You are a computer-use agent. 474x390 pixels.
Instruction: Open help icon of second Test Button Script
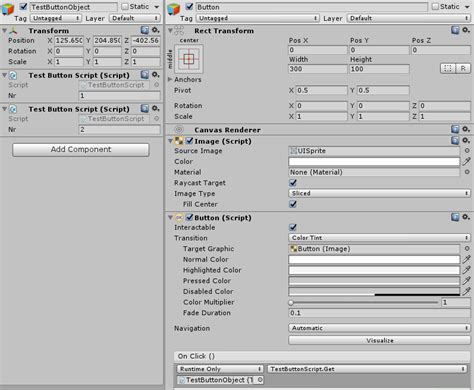coord(144,109)
